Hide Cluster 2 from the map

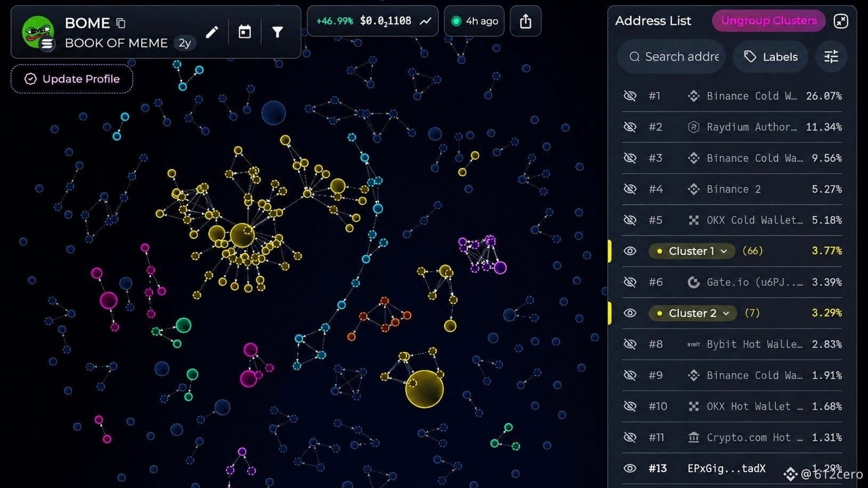pyautogui.click(x=630, y=313)
